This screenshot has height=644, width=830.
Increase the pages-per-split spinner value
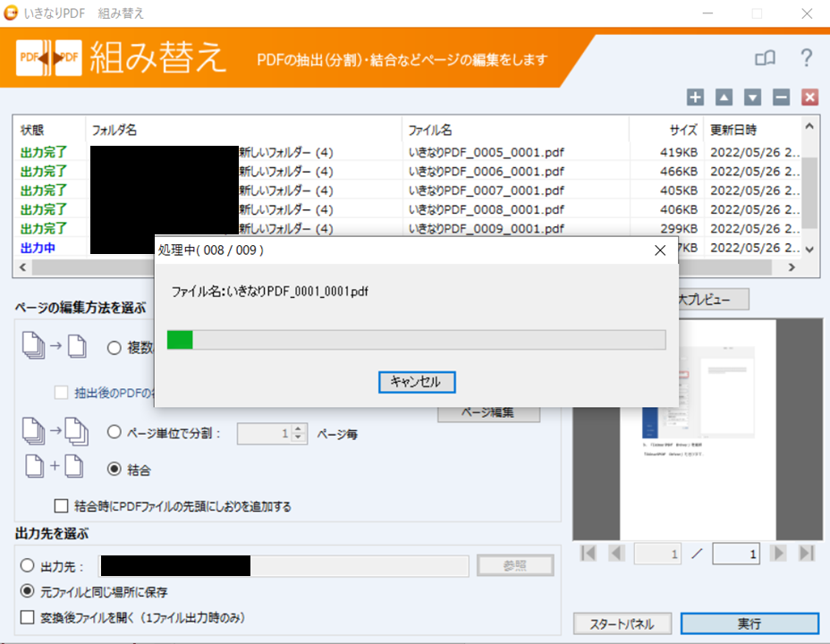tap(299, 429)
